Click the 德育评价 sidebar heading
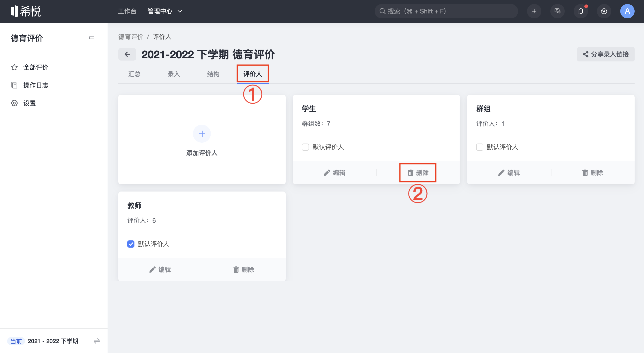644x353 pixels. (27, 38)
